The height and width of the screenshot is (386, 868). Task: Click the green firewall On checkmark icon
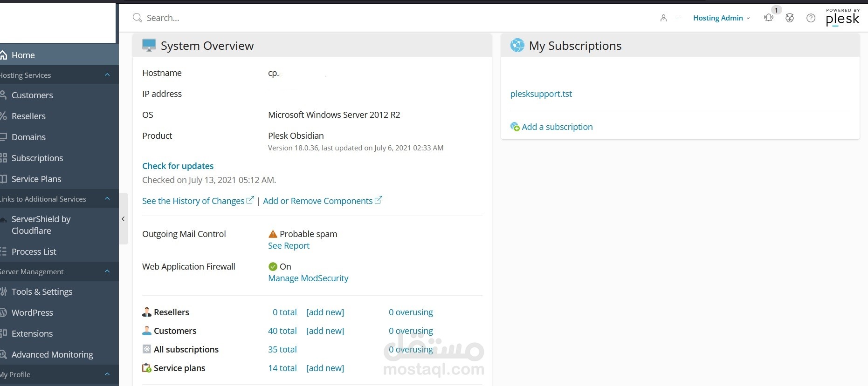click(x=273, y=266)
